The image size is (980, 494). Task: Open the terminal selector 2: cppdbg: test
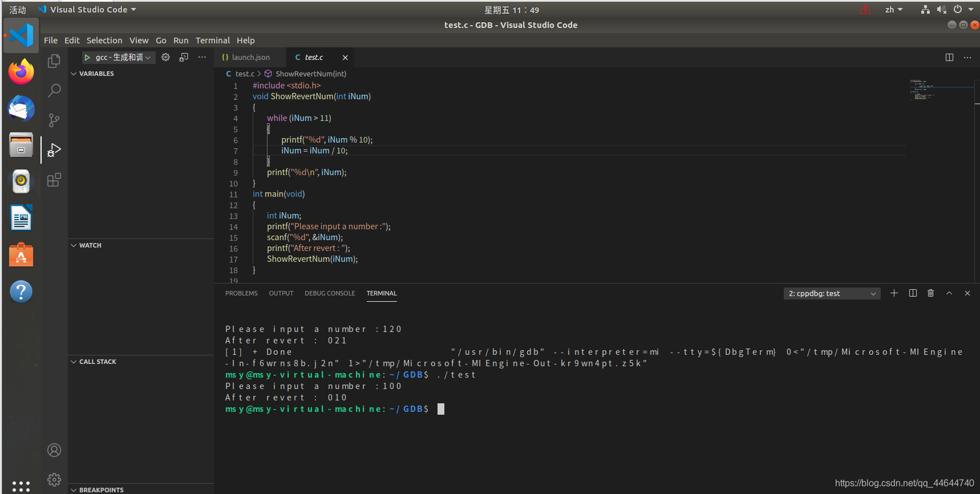tap(832, 293)
